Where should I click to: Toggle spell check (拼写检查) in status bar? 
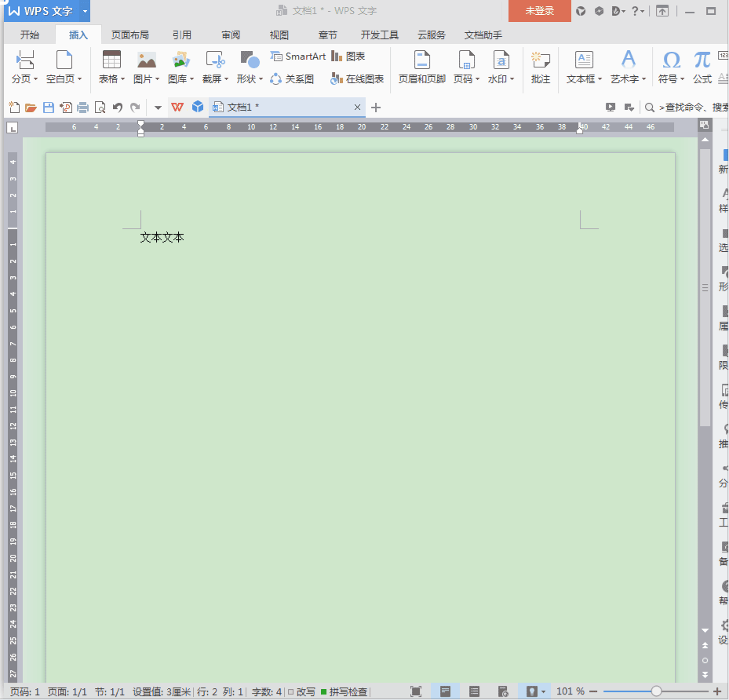point(344,691)
